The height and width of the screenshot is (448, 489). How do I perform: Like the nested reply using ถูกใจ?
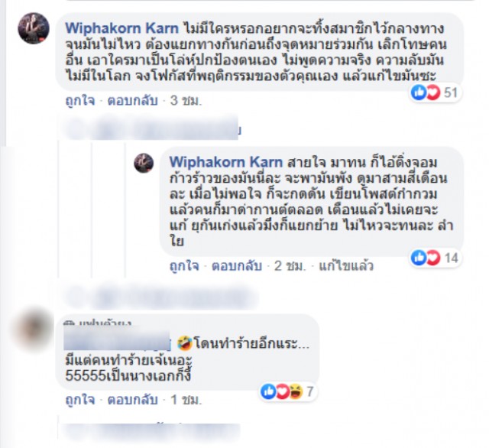(184, 266)
